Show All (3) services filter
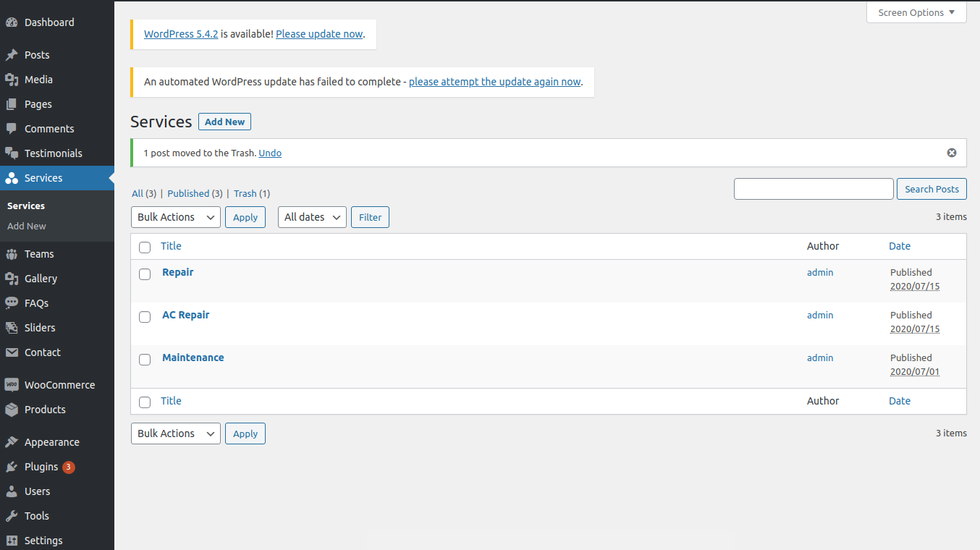Image resolution: width=980 pixels, height=550 pixels. [x=144, y=193]
